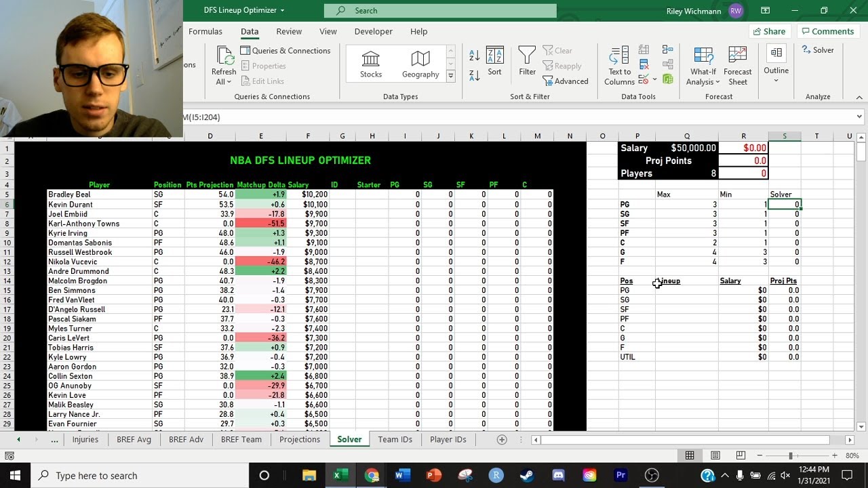This screenshot has width=868, height=488.
Task: Add a new sheet with plus icon
Action: (x=502, y=439)
